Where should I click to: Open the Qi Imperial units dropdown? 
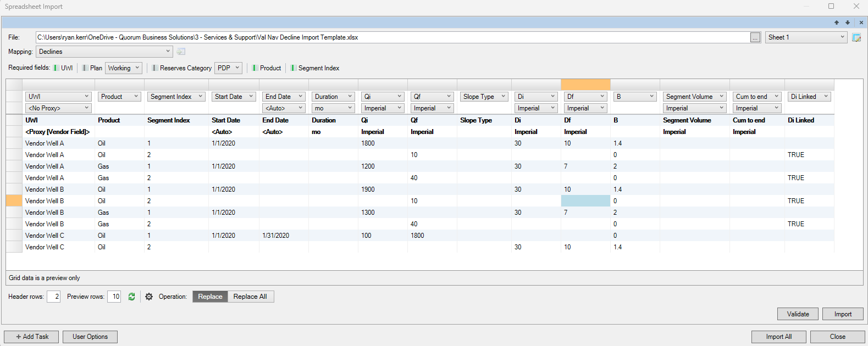pos(383,108)
